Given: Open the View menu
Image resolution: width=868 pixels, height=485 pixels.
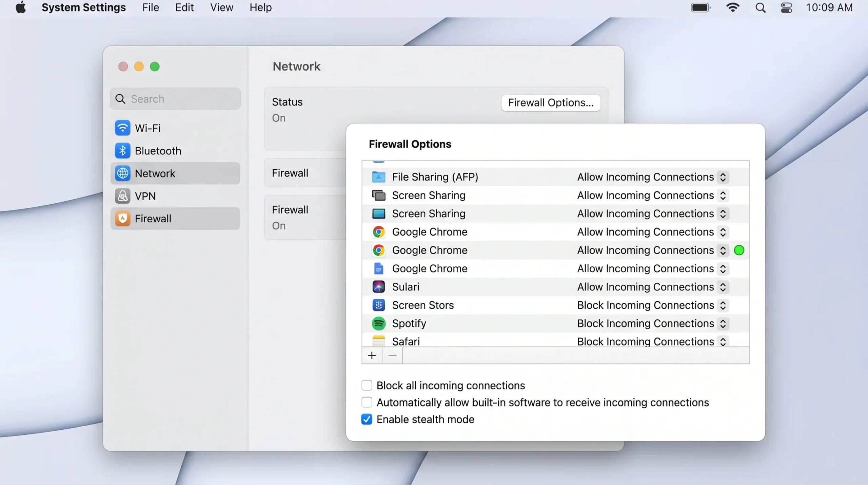Looking at the screenshot, I should pyautogui.click(x=222, y=7).
